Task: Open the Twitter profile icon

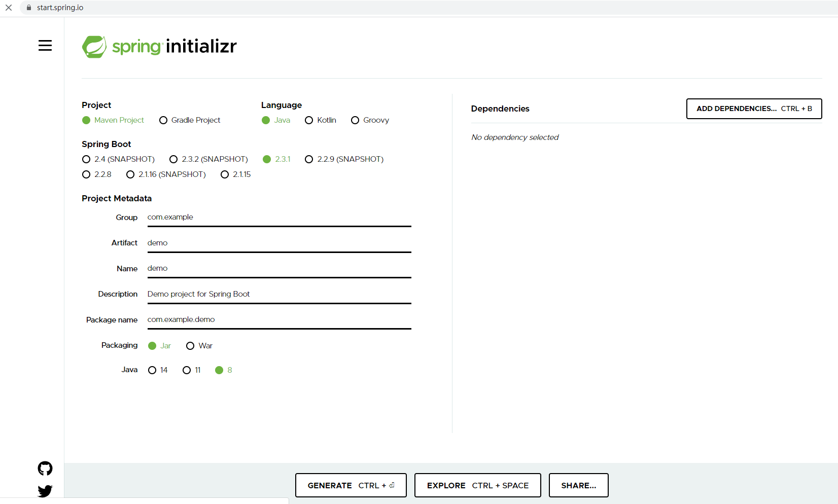Action: tap(45, 491)
